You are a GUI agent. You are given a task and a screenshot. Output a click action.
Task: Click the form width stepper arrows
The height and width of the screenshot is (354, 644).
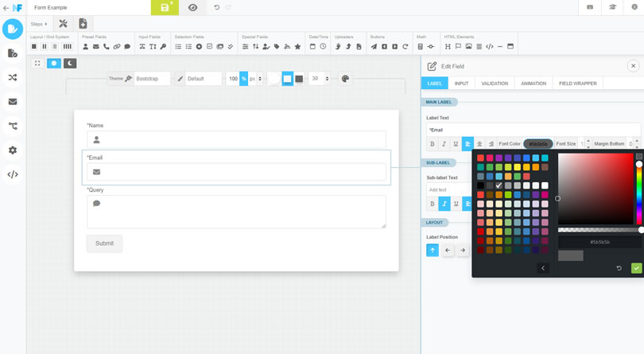click(259, 79)
